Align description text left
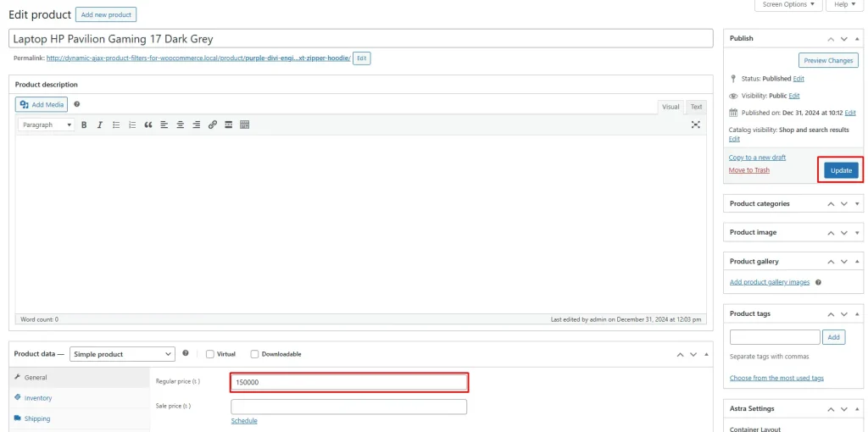This screenshot has height=432, width=868. [164, 125]
